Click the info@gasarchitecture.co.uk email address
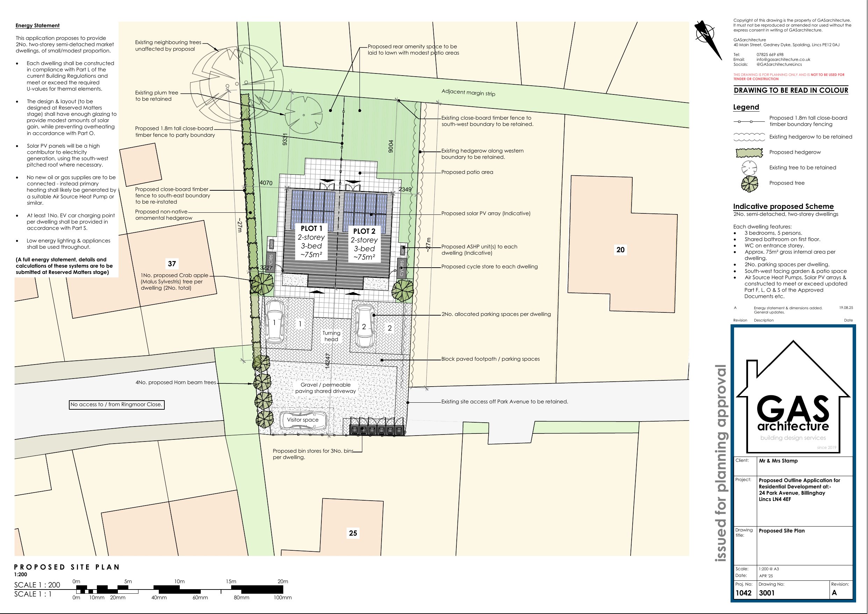 783,59
